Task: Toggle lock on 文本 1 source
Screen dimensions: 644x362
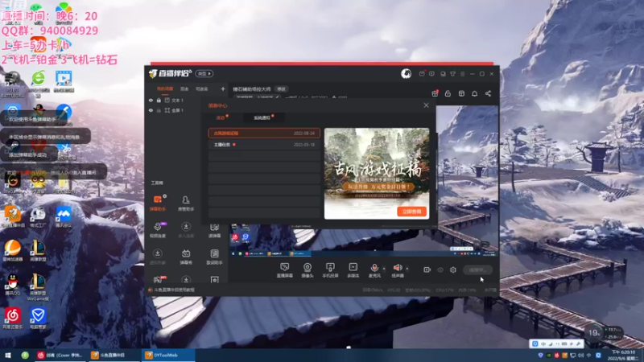Action: pos(159,100)
